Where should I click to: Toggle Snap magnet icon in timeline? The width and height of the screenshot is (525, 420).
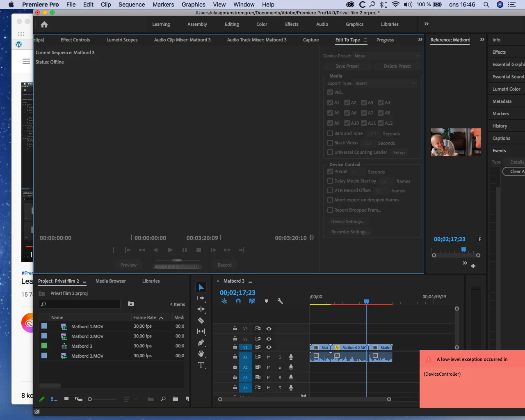(238, 301)
